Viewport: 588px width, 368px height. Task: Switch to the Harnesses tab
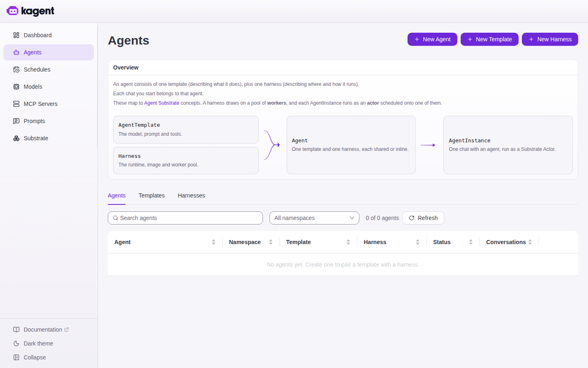pyautogui.click(x=192, y=195)
